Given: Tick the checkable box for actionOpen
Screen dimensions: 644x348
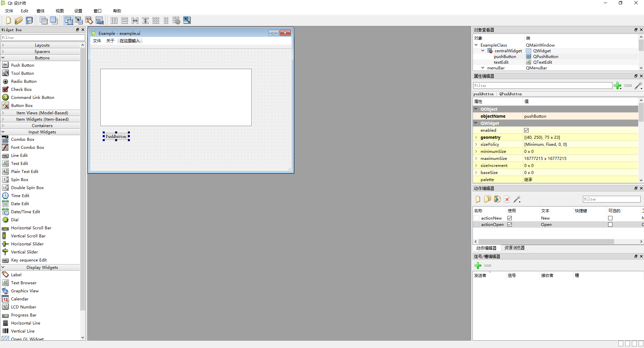Looking at the screenshot, I should [x=610, y=225].
